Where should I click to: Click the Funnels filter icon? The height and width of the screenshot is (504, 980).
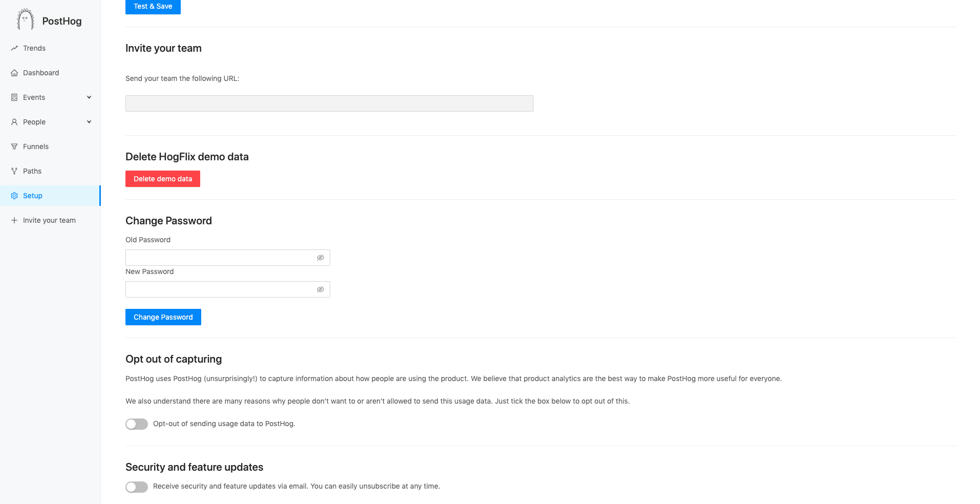coord(14,146)
